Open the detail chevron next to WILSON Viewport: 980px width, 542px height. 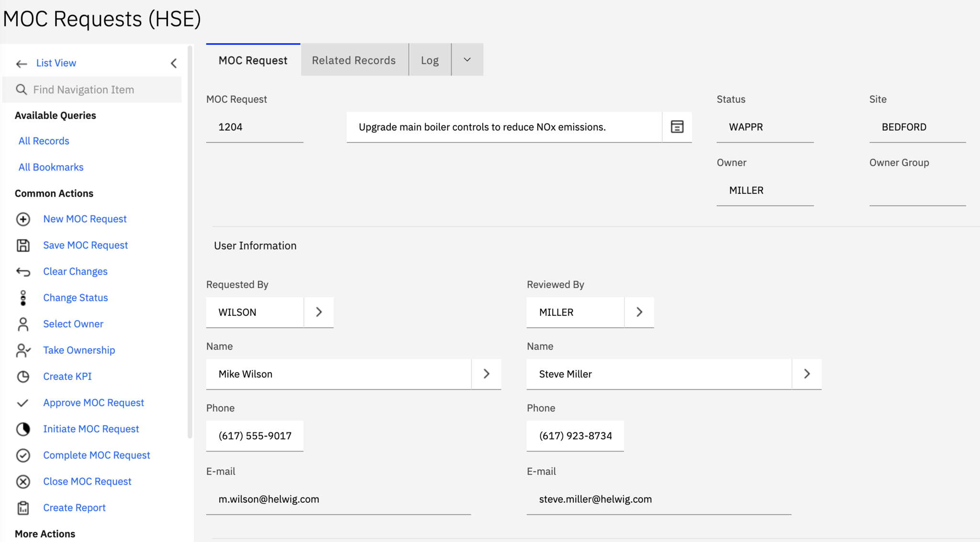(319, 312)
